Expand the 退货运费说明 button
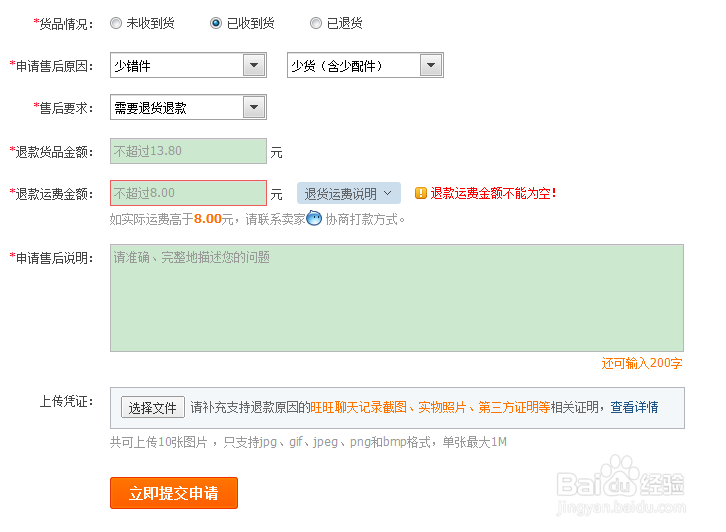 point(349,193)
